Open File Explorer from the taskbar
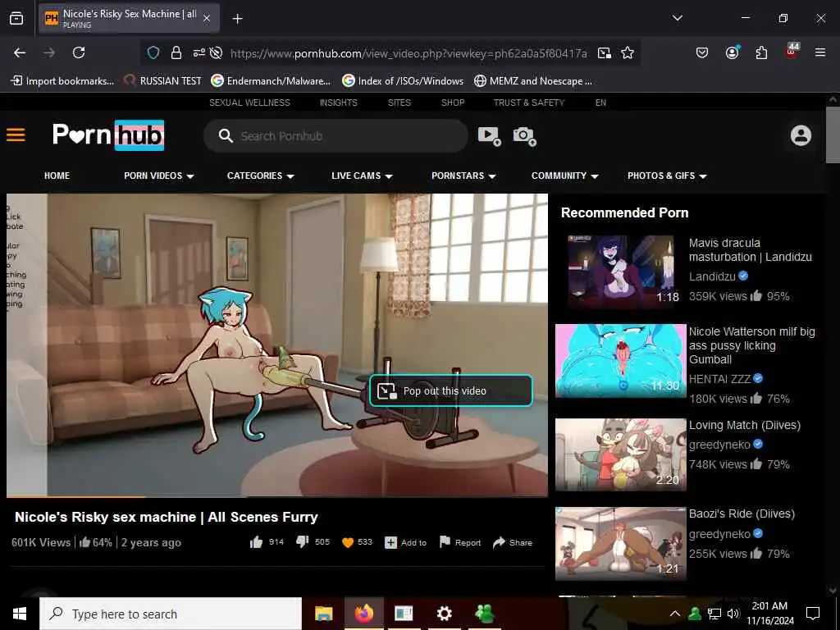Viewport: 840px width, 630px height. point(323,614)
